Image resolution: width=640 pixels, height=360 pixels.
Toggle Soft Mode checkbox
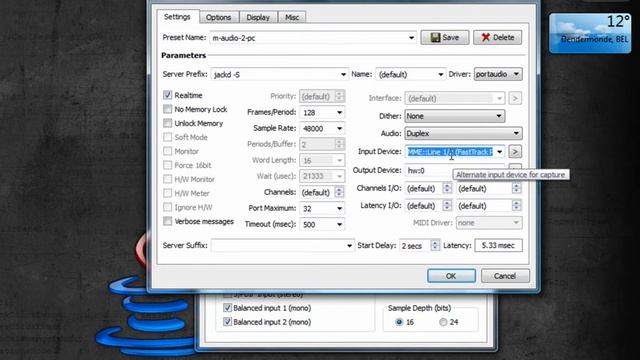[x=167, y=137]
